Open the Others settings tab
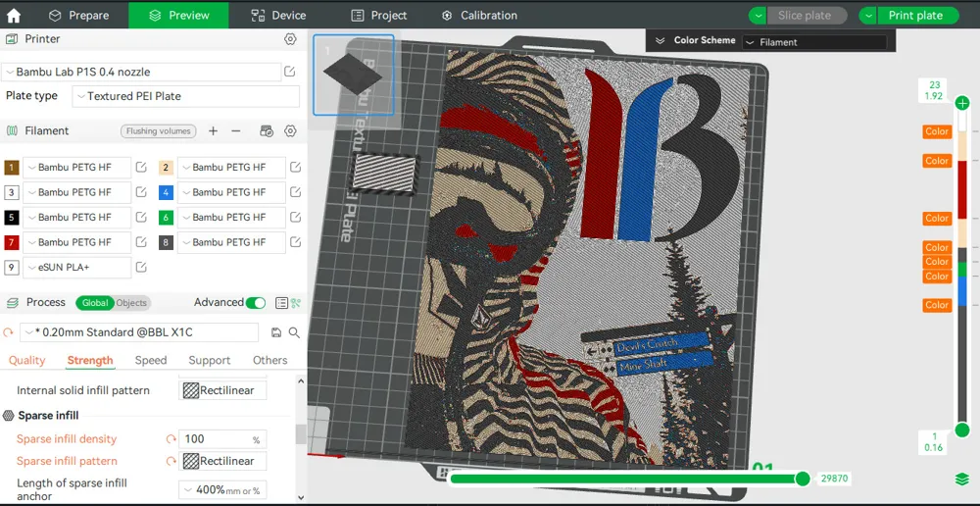This screenshot has height=506, width=980. [x=270, y=360]
